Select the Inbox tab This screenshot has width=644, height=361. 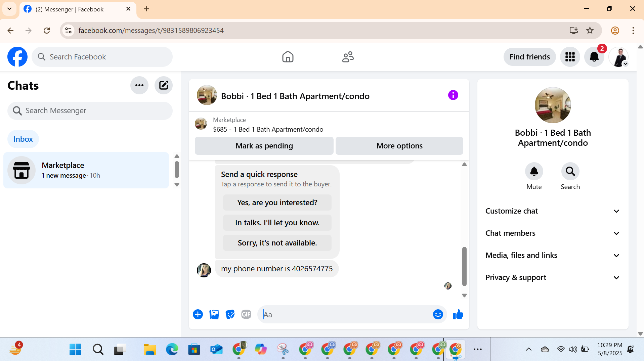tap(23, 139)
